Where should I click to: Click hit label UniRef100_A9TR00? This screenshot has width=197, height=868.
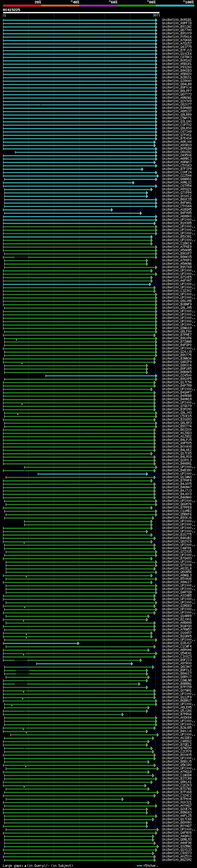[176, 664]
